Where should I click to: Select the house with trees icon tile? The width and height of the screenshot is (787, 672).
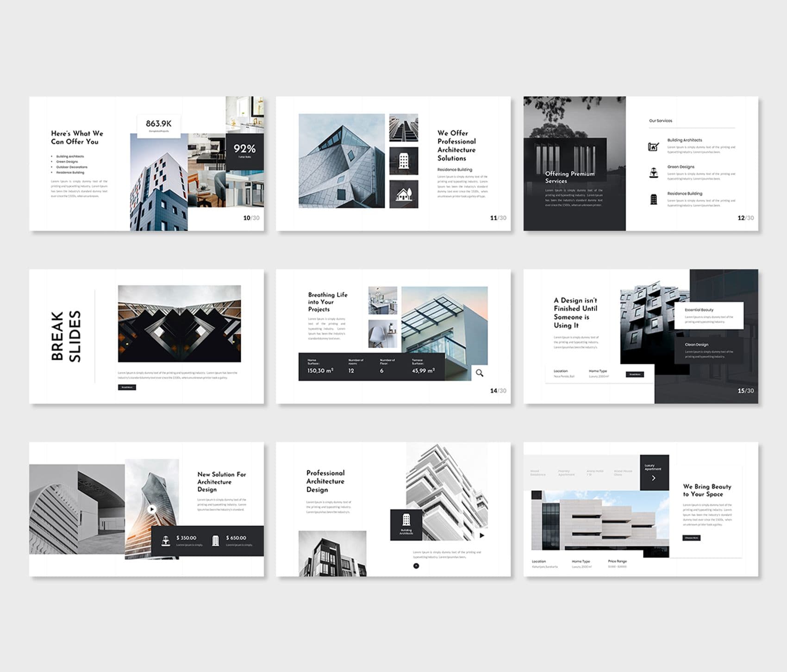coord(404,194)
